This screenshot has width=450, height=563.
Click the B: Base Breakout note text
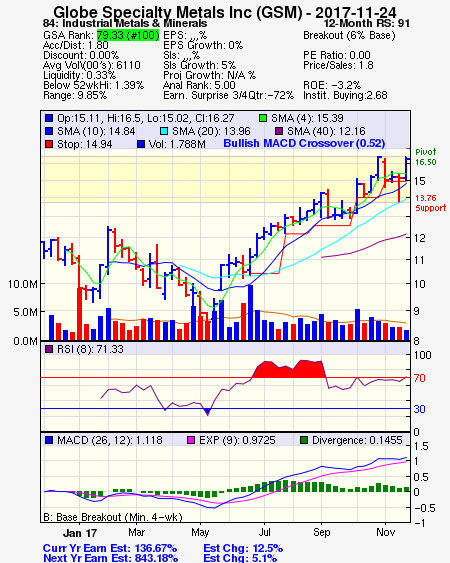click(113, 517)
